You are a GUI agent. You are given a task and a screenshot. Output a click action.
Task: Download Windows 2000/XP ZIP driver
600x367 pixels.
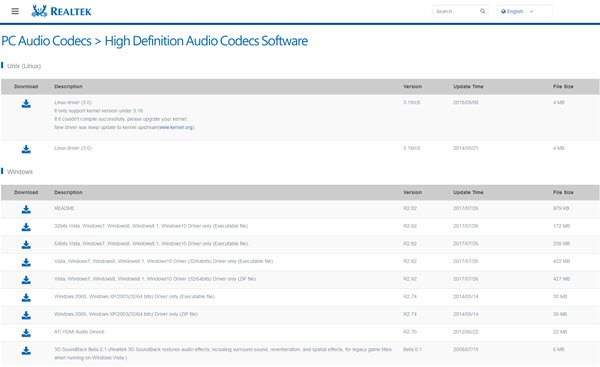coord(26,315)
